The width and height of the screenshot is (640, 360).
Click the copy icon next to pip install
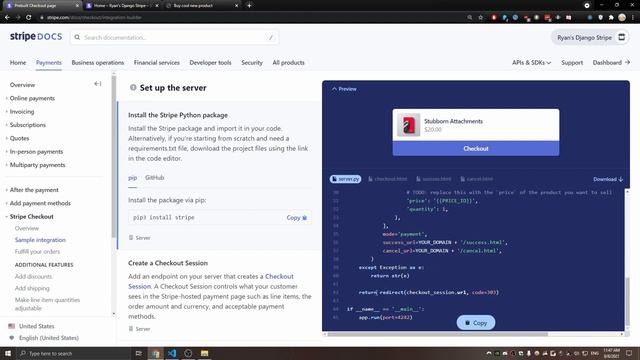pos(304,218)
